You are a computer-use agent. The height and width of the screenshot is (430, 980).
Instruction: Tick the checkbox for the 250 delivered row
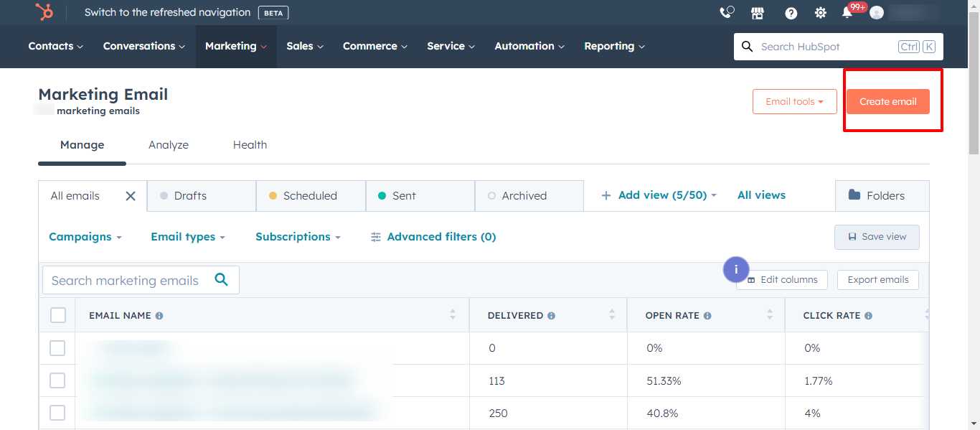57,413
